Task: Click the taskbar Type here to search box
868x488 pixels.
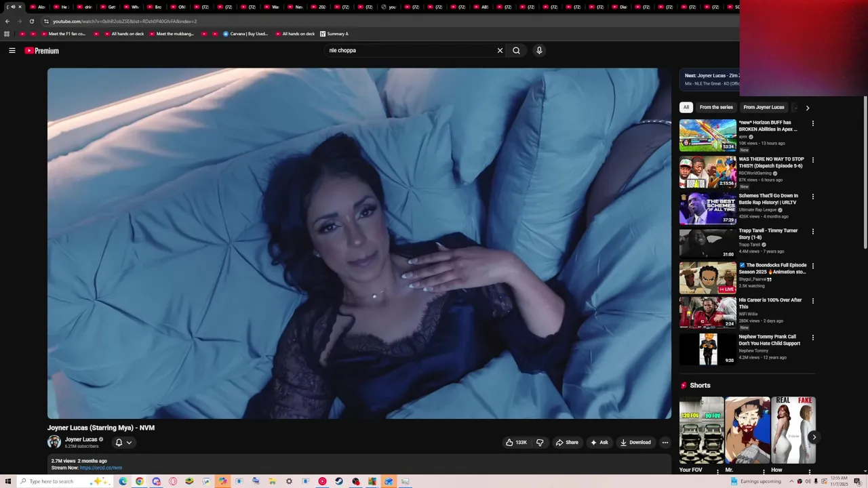Action: (x=64, y=481)
